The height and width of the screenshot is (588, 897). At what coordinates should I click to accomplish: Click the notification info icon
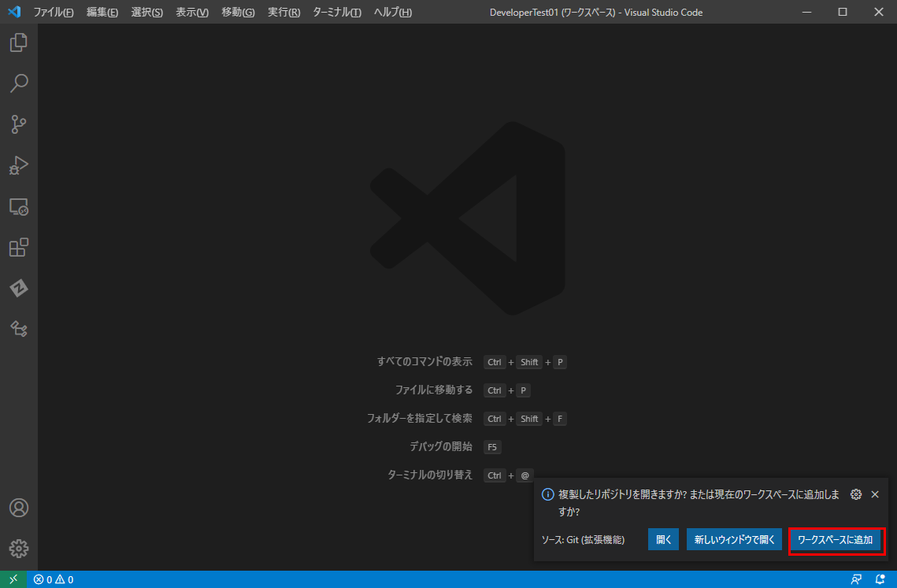[547, 494]
